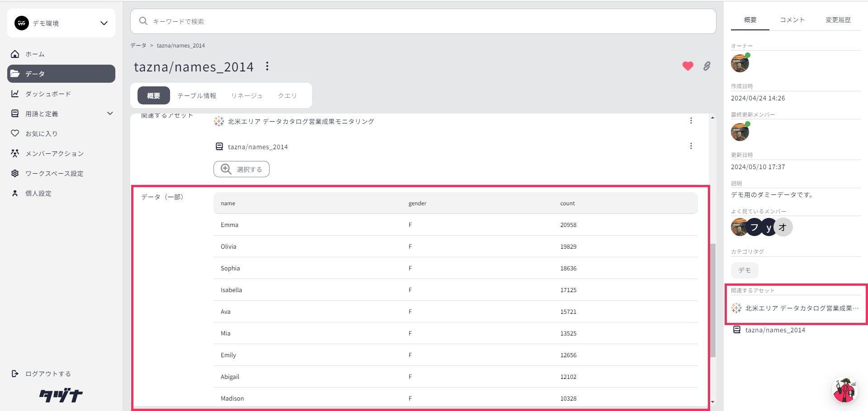Select データ in the sidebar
868x411 pixels.
(x=61, y=74)
